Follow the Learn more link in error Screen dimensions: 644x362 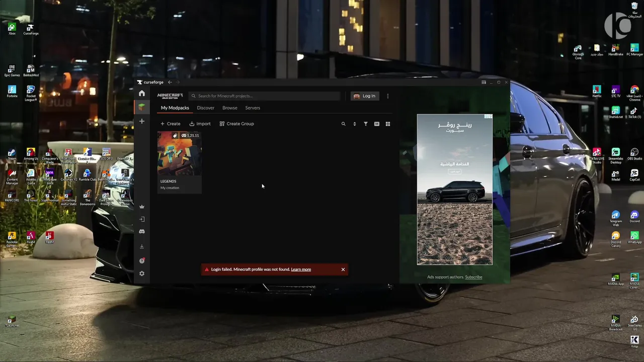301,269
